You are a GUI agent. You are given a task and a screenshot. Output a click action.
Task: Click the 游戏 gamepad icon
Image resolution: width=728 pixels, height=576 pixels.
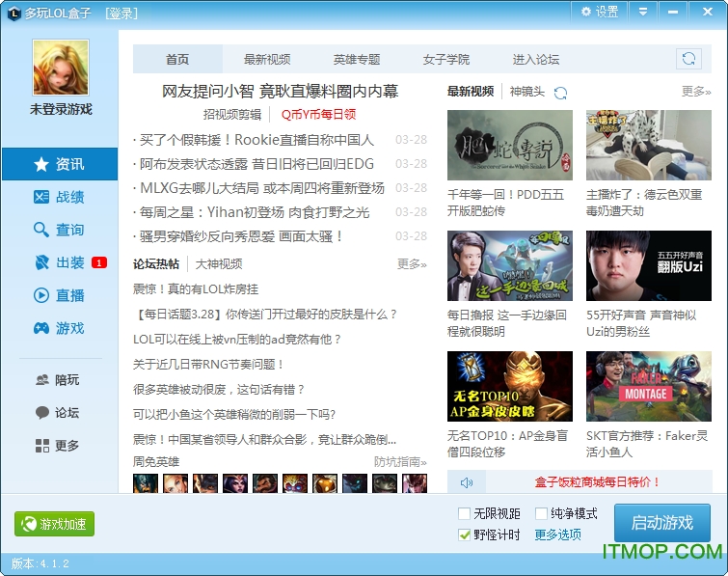[x=40, y=329]
